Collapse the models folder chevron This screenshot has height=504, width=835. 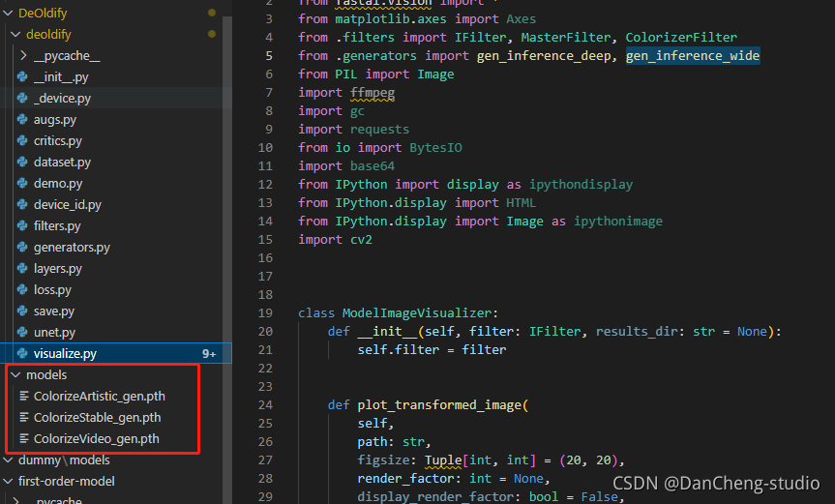[16, 374]
